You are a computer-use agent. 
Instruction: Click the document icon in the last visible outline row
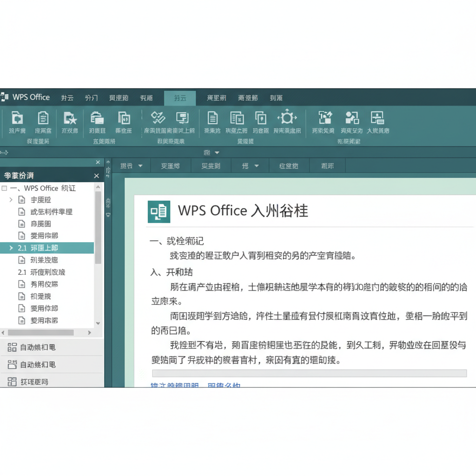click(21, 320)
